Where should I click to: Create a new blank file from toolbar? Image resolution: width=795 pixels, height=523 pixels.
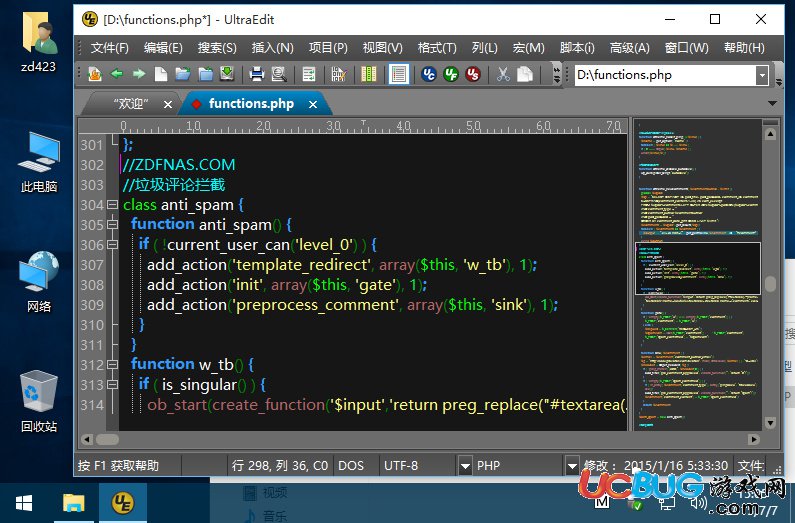point(161,74)
